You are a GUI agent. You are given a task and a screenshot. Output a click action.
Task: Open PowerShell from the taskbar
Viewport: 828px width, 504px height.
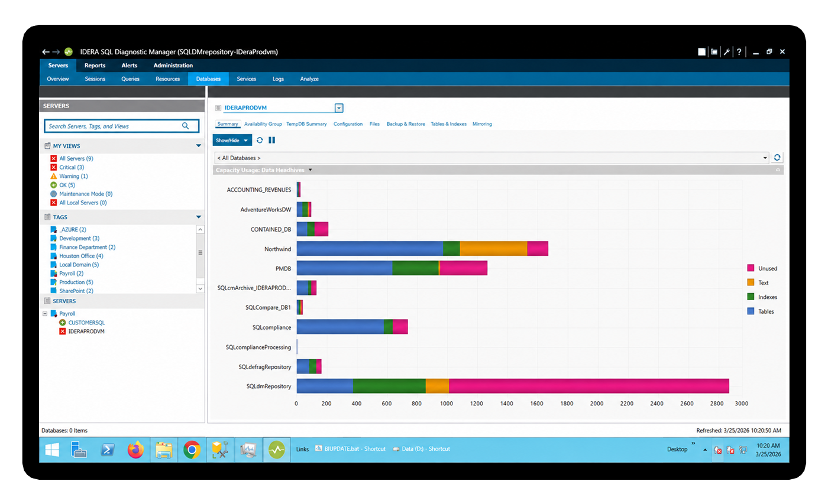tap(108, 450)
